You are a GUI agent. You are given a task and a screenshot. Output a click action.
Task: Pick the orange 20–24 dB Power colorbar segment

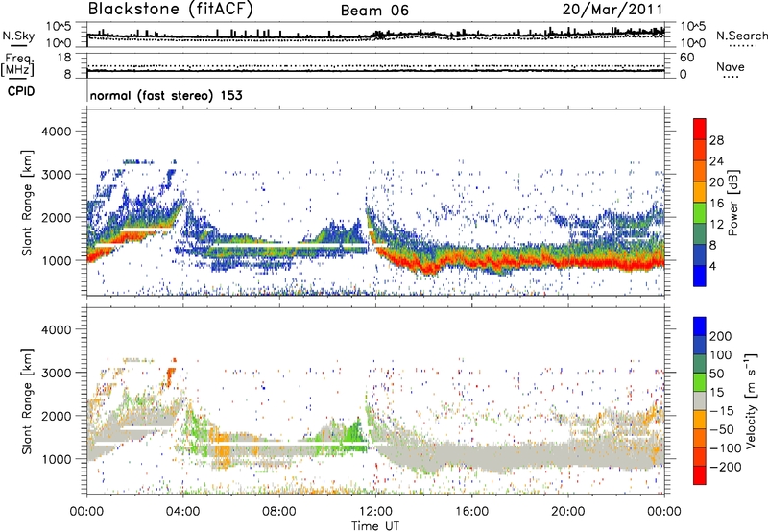[x=700, y=171]
